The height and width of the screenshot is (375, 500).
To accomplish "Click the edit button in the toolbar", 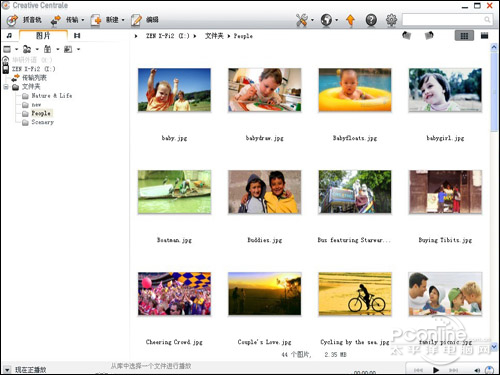I will tap(145, 20).
